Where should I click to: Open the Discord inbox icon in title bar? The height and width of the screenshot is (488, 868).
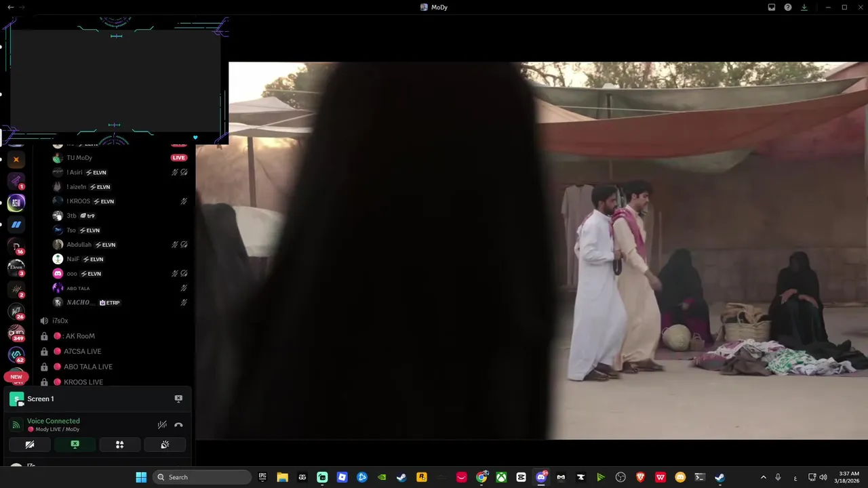[x=772, y=7]
